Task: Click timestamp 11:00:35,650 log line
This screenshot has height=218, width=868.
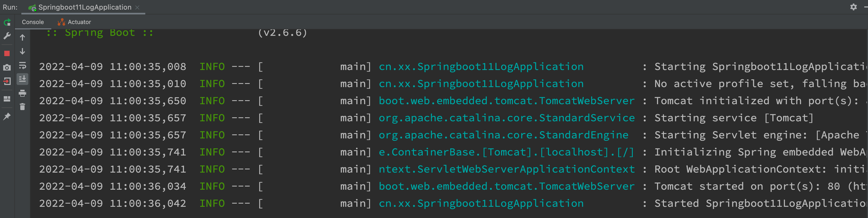Action: (148, 101)
